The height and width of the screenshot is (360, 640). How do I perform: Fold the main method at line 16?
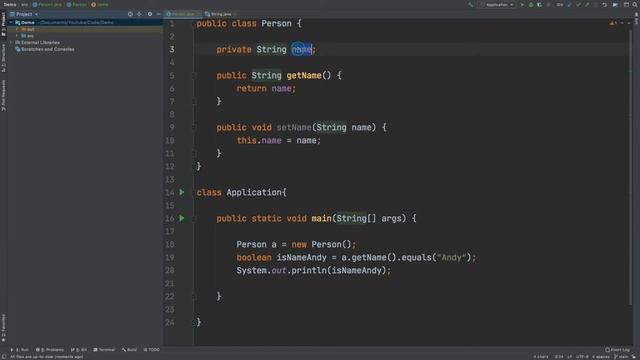pos(195,218)
